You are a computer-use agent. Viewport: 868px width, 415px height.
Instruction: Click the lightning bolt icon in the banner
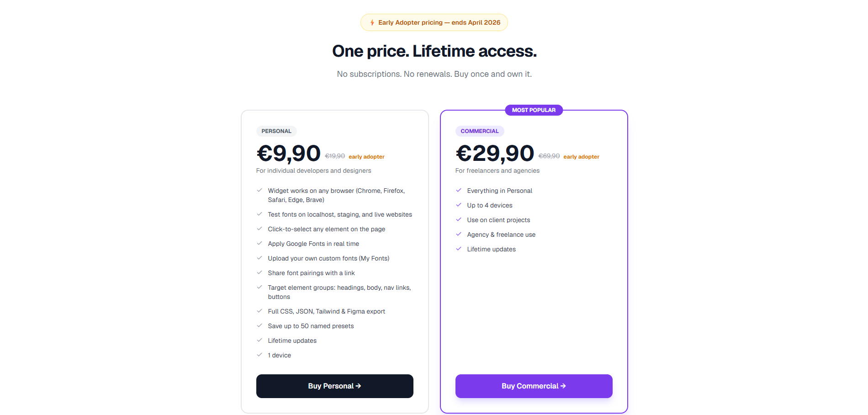click(372, 22)
